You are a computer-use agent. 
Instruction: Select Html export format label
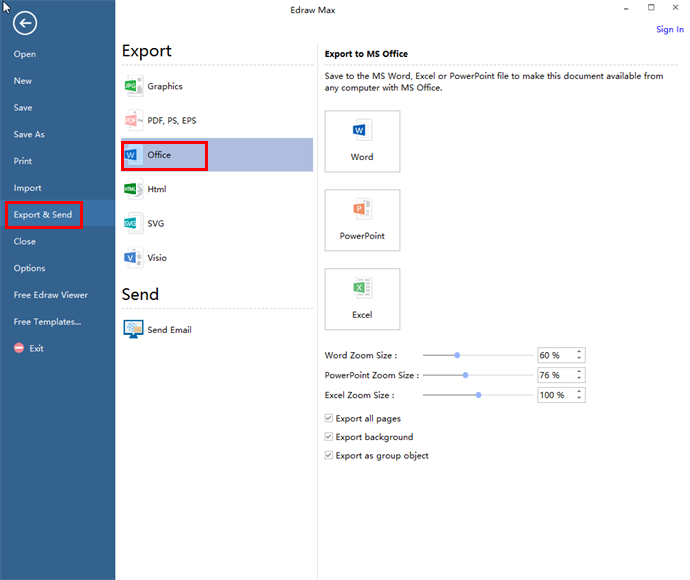[157, 189]
